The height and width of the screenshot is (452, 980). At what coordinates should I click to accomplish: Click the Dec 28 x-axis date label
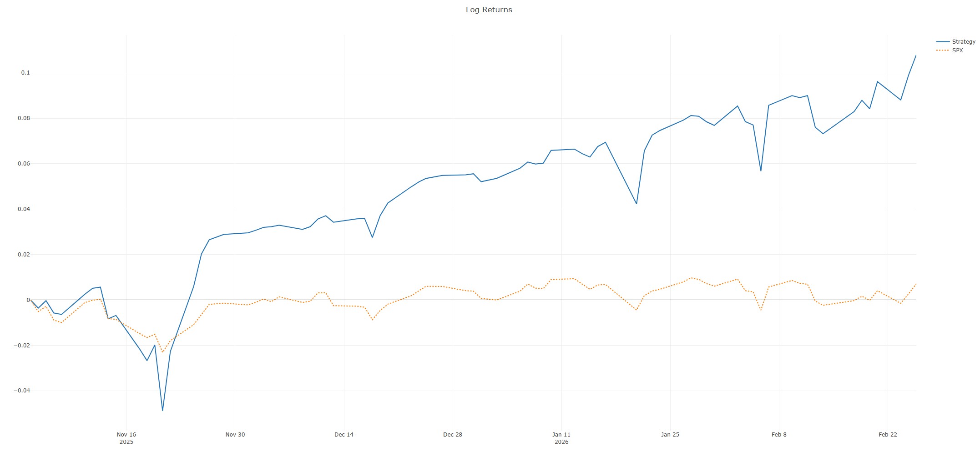[x=453, y=435]
